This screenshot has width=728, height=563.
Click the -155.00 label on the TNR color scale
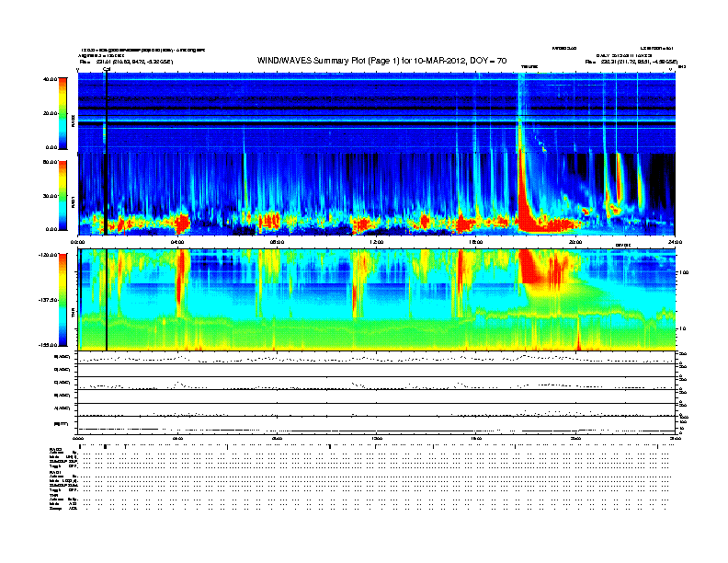click(x=49, y=345)
